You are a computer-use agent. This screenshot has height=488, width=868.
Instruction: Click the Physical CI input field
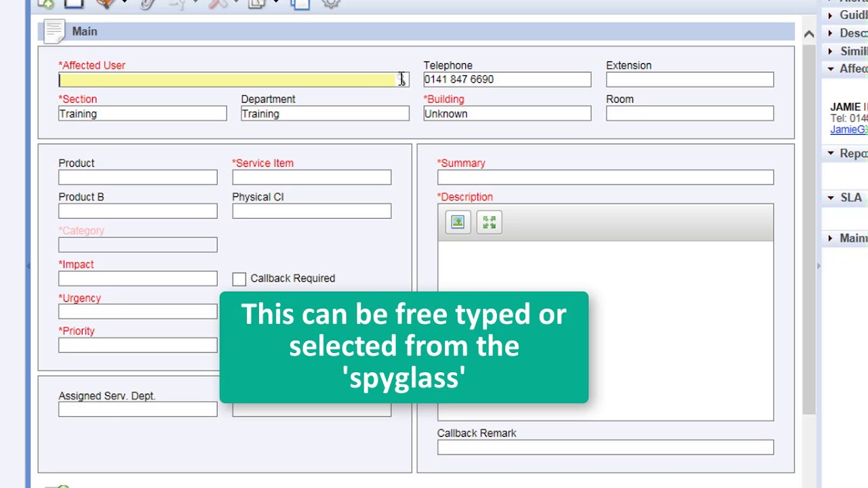click(311, 211)
